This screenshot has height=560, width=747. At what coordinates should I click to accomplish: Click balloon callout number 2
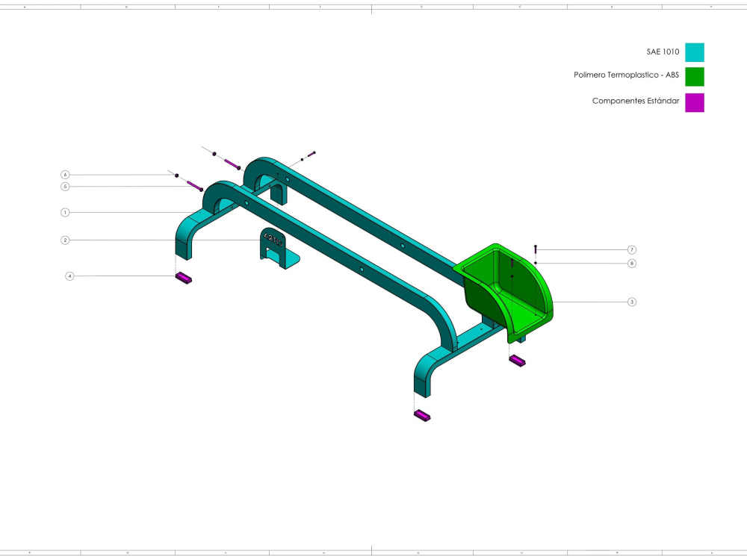tap(65, 240)
